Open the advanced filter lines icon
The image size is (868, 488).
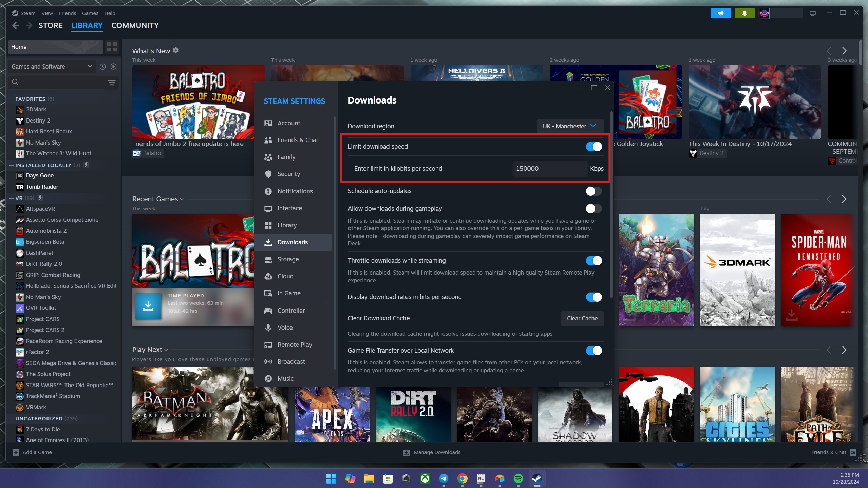[x=112, y=82]
